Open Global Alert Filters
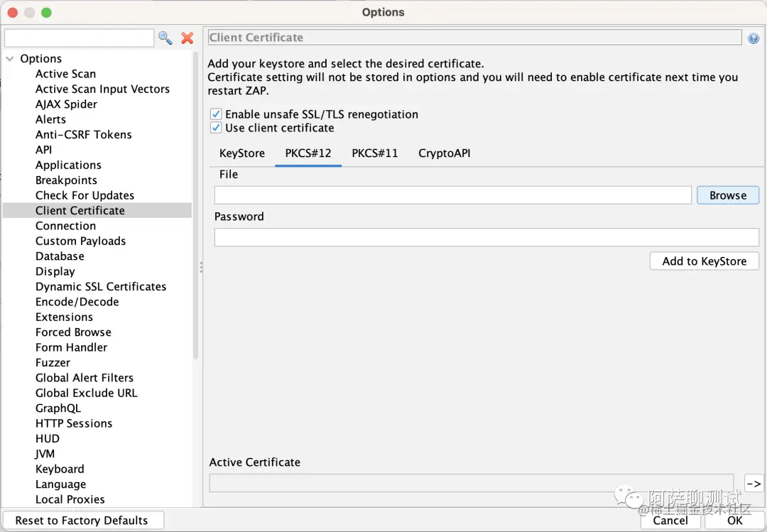 click(84, 377)
